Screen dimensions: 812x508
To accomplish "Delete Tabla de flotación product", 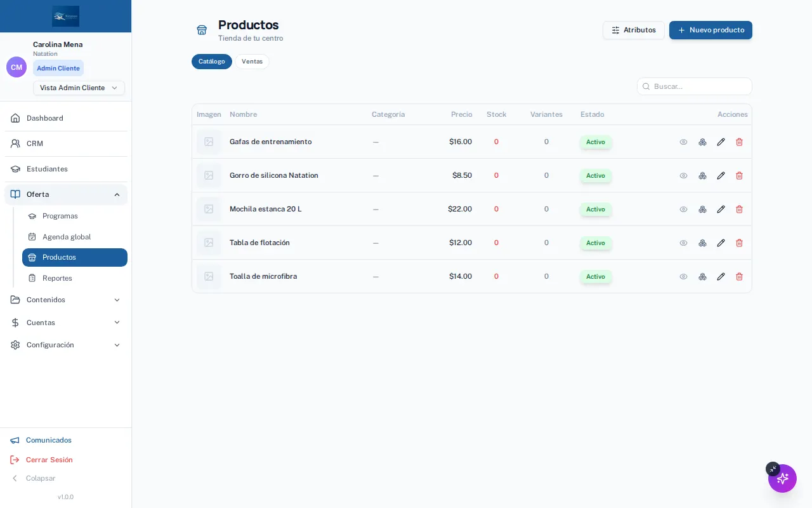I will click(x=739, y=243).
